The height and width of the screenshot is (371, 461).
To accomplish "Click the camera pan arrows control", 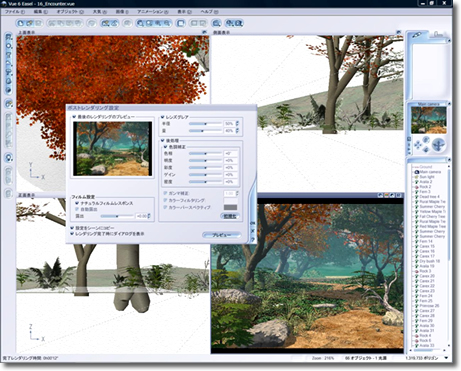I will click(x=418, y=145).
